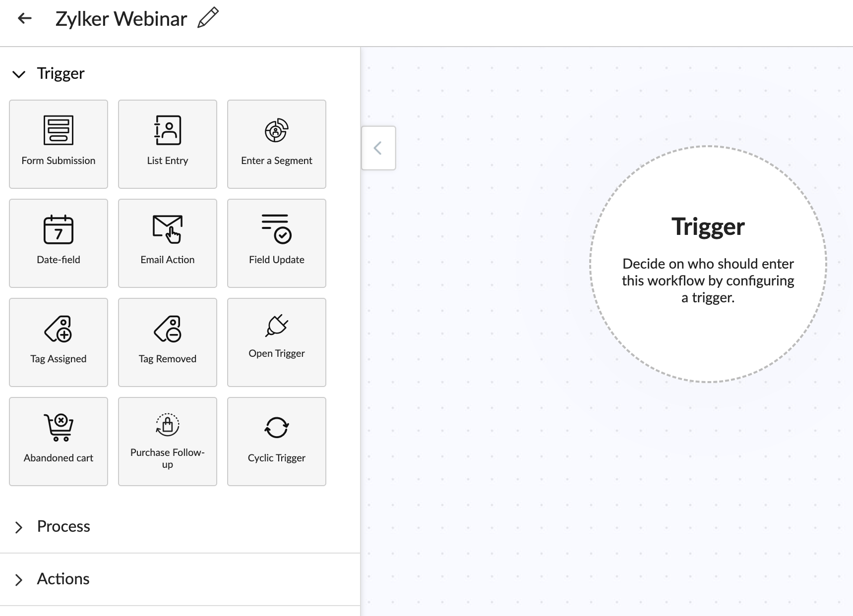Select the Field Update trigger icon
This screenshot has width=853, height=616.
tap(277, 229)
